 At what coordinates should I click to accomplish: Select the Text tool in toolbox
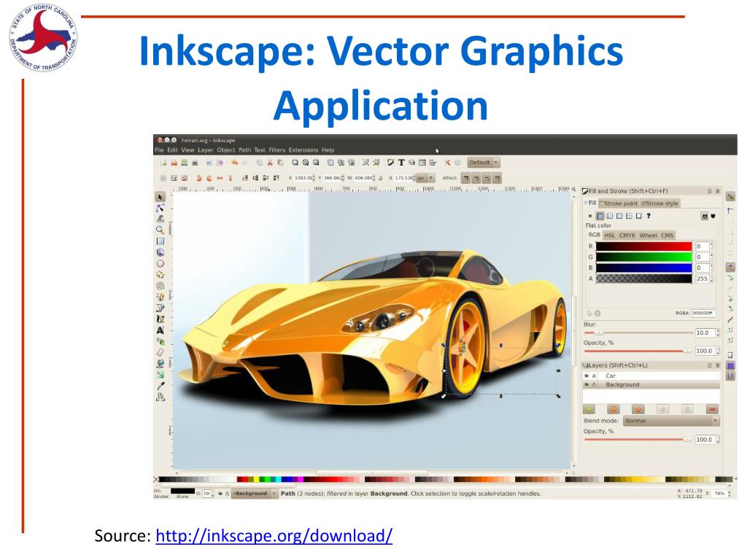(x=160, y=330)
